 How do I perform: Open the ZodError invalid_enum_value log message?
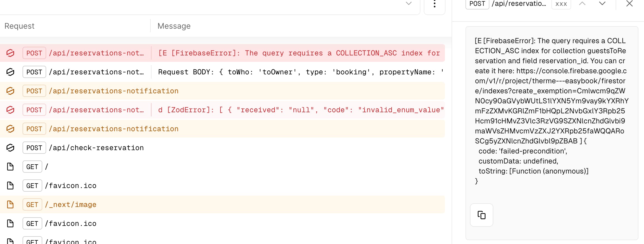[x=301, y=110]
